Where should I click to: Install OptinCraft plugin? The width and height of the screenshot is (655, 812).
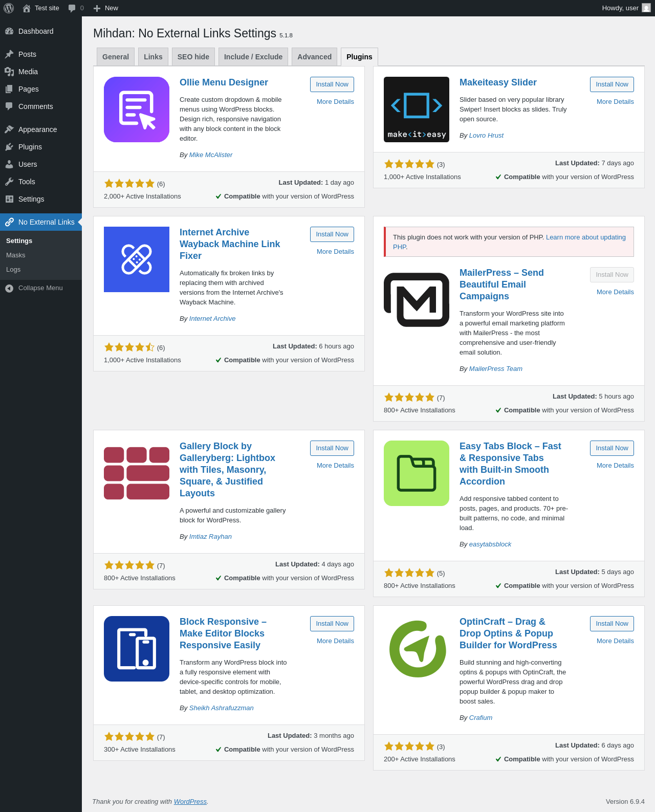point(612,624)
